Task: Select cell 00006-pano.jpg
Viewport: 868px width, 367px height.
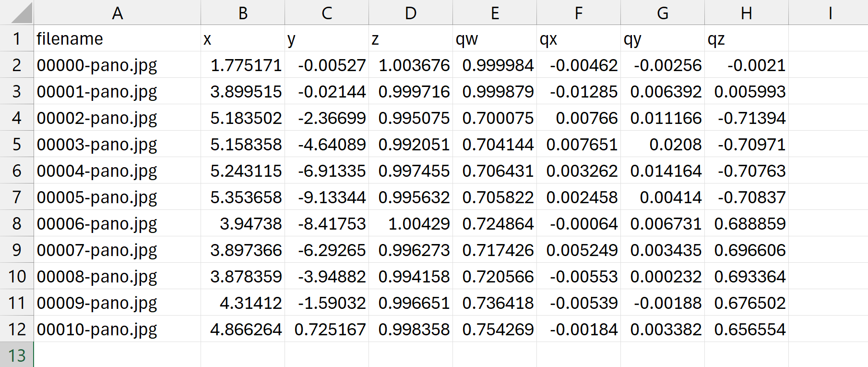Action: [x=117, y=223]
